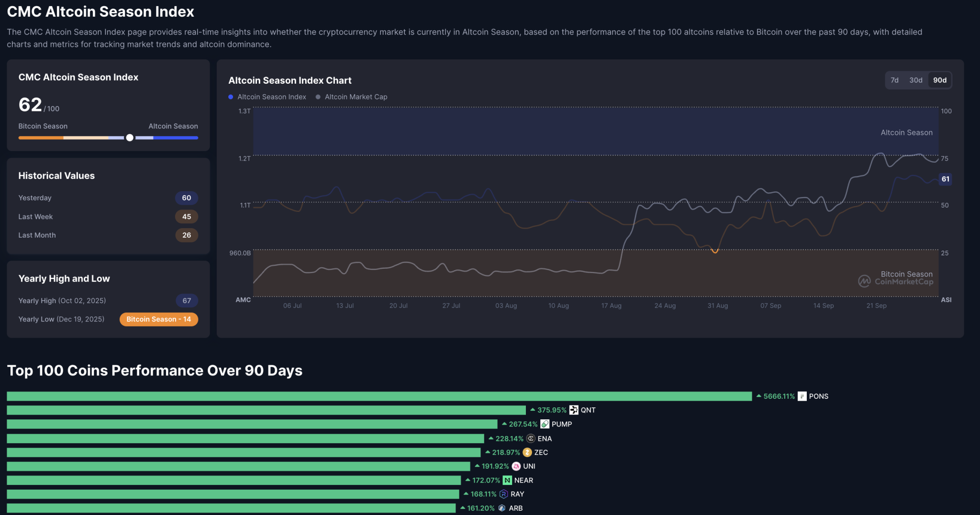Viewport: 980px width, 515px height.
Task: Click the Yesterday value badge 60
Action: pos(187,198)
